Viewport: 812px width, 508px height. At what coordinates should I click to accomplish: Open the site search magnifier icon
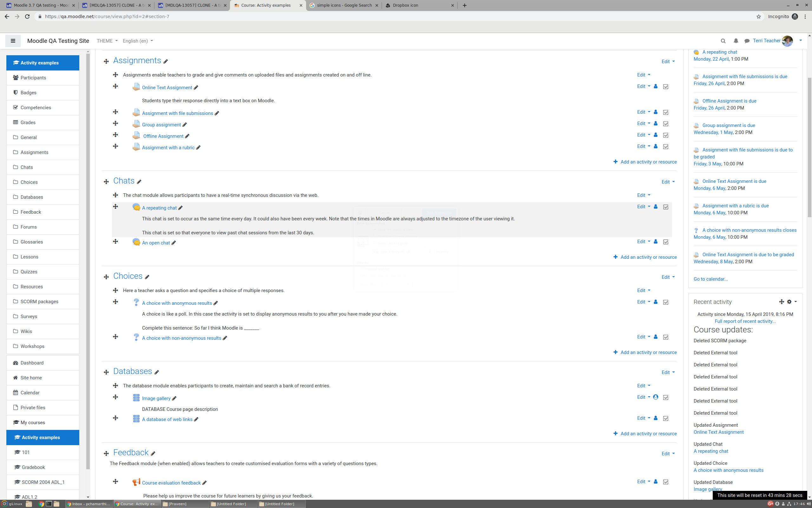723,41
